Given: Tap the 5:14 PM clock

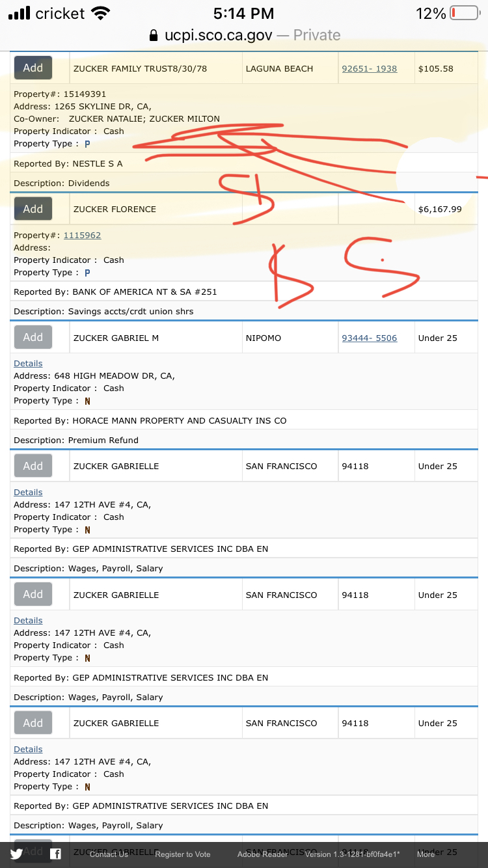Looking at the screenshot, I should click(x=244, y=13).
